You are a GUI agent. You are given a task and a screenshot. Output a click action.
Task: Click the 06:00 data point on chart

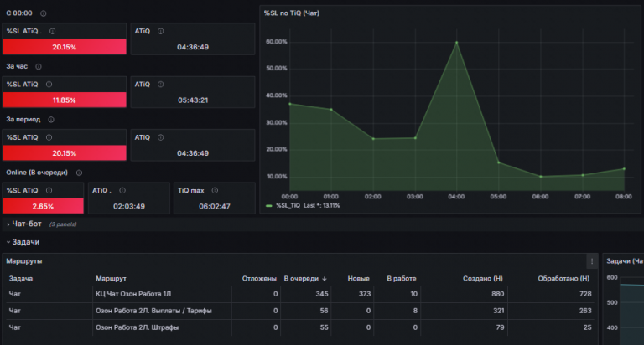click(x=541, y=177)
